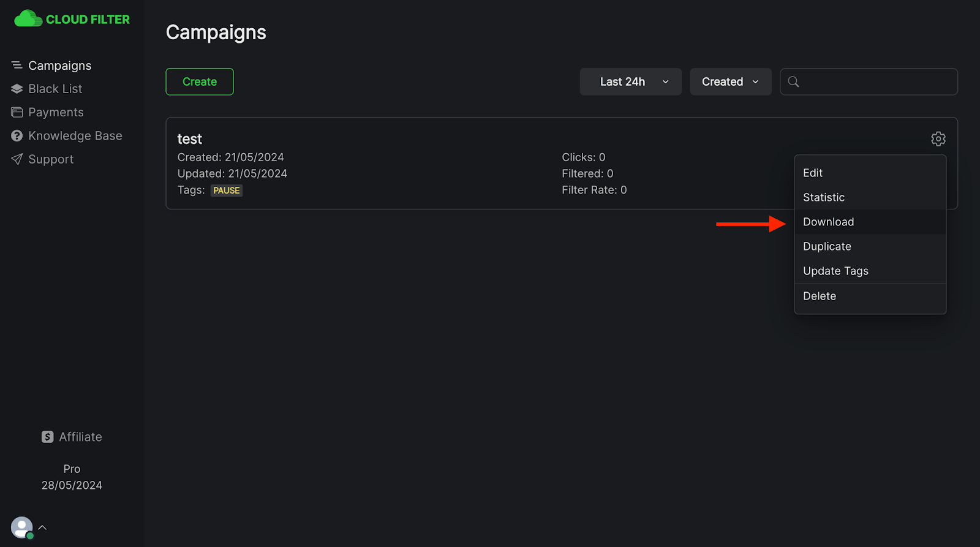Viewport: 980px width, 547px height.
Task: Select Duplicate from the context menu
Action: coord(827,246)
